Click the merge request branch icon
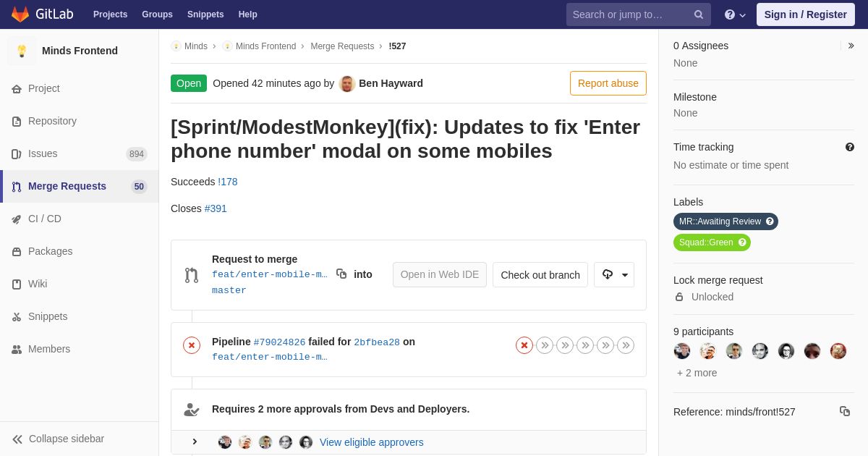 192,275
